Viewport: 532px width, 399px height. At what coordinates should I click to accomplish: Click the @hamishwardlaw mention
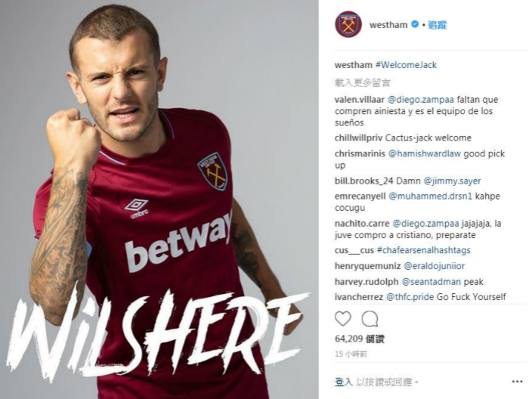(425, 153)
